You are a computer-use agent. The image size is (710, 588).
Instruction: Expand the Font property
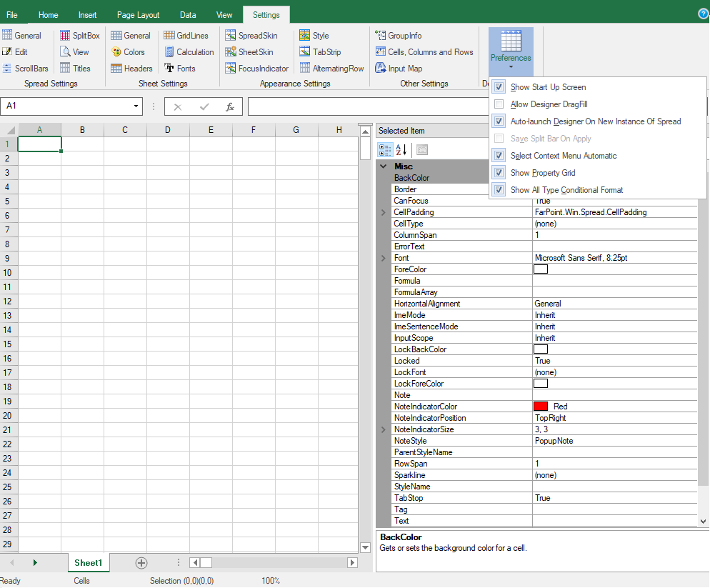(x=384, y=258)
